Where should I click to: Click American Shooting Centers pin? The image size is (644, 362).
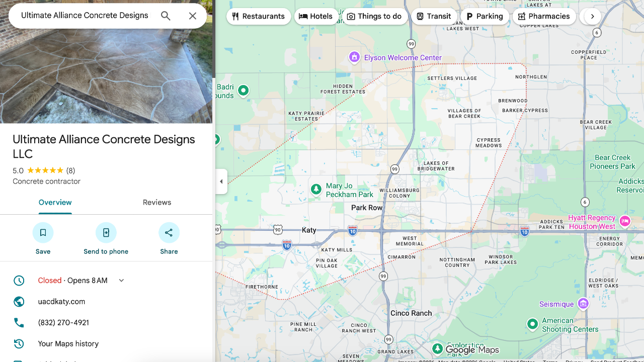532,324
